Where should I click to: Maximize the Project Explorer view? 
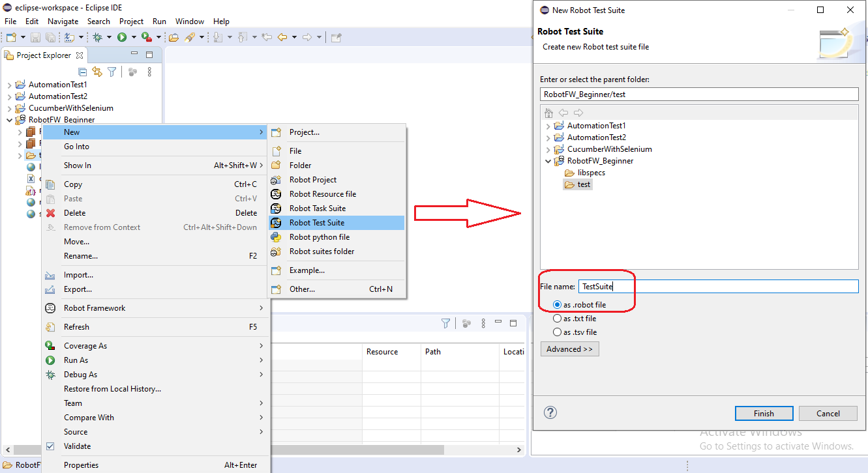(149, 55)
